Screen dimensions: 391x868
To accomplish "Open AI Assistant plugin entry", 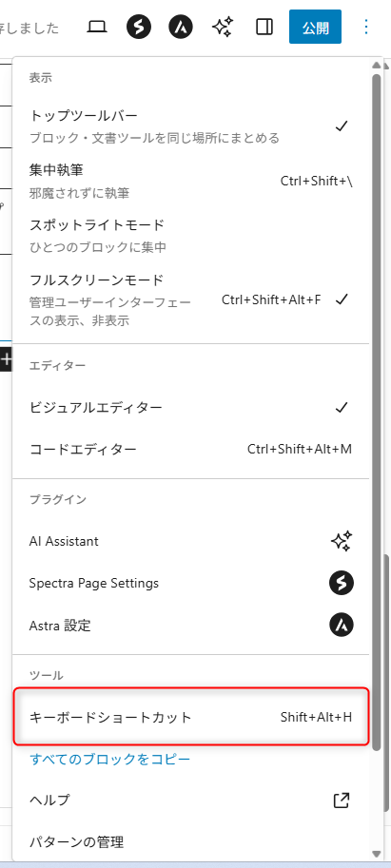I will (x=190, y=541).
